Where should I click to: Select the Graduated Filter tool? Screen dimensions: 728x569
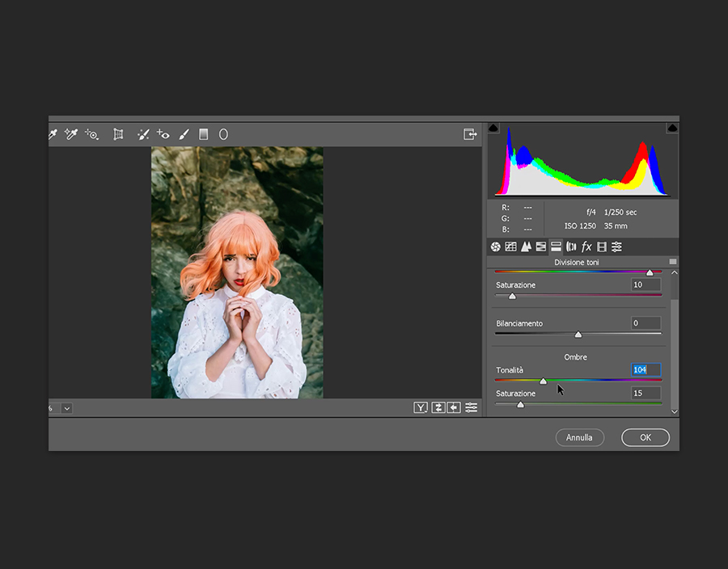[203, 134]
